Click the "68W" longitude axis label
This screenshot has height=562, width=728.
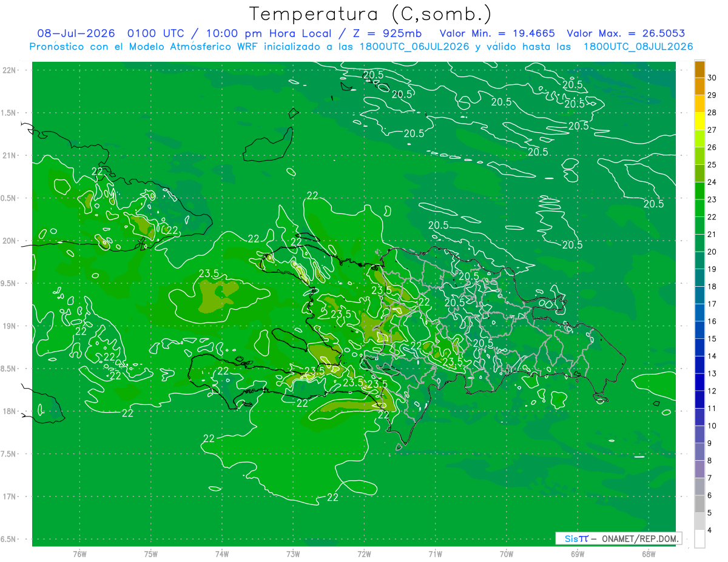click(x=649, y=554)
